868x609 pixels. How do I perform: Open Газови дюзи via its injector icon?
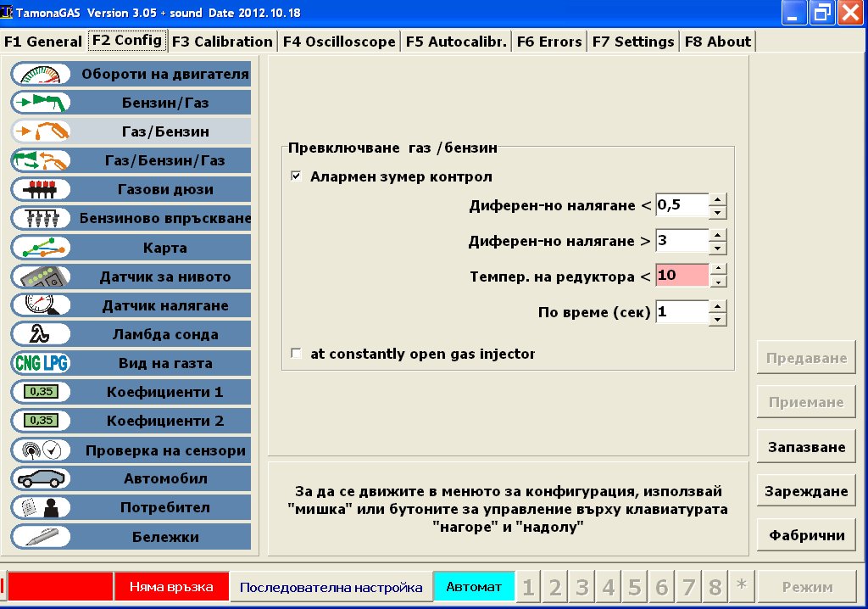(41, 189)
